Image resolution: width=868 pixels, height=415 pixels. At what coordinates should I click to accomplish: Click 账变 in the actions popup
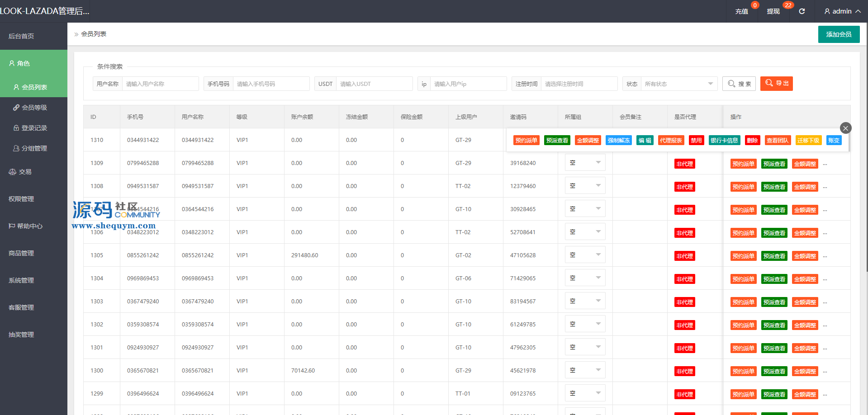coord(834,140)
